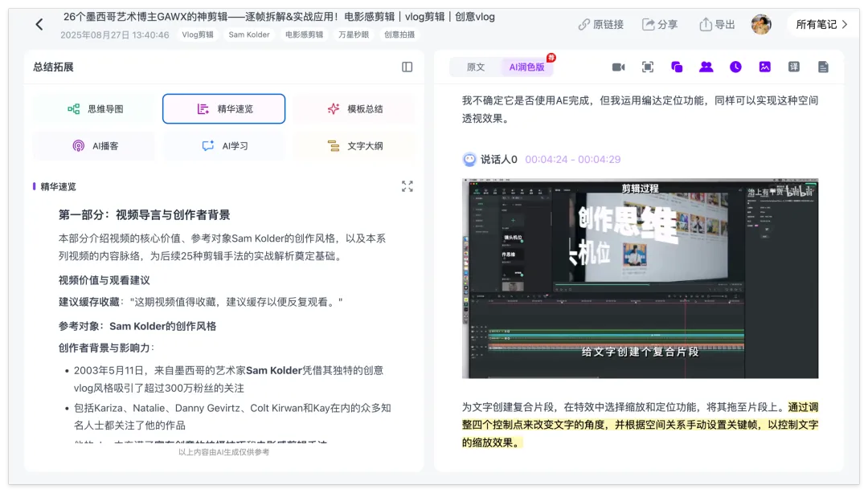The width and height of the screenshot is (868, 493).
Task: Select the Vlog剪辑 tag
Action: (x=198, y=35)
